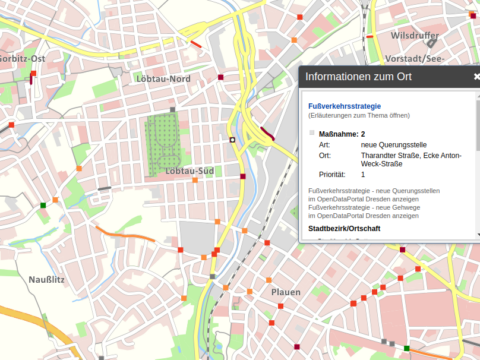Close the Informationen zum Ort popup
Screen dimensions: 480x360
pyautogui.click(x=477, y=77)
